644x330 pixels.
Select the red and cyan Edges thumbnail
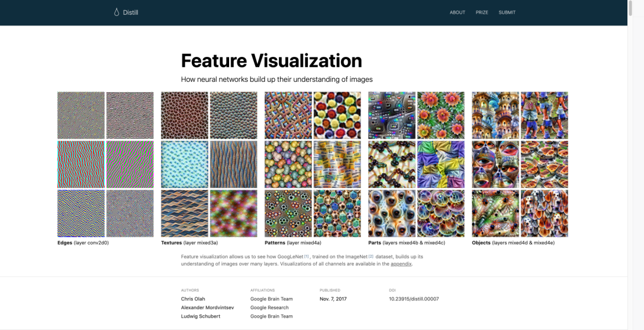coord(81,164)
